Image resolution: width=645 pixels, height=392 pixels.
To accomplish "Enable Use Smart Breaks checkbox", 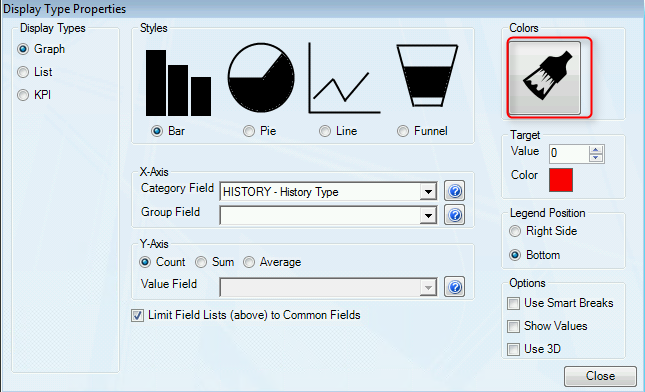I will coord(513,304).
